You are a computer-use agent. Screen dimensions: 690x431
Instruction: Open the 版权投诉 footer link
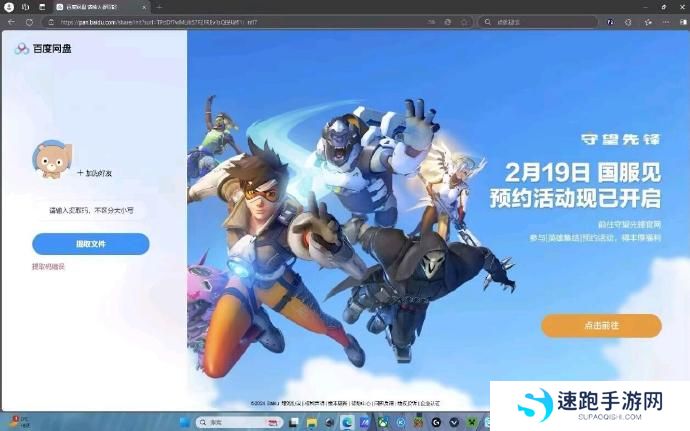(x=407, y=403)
